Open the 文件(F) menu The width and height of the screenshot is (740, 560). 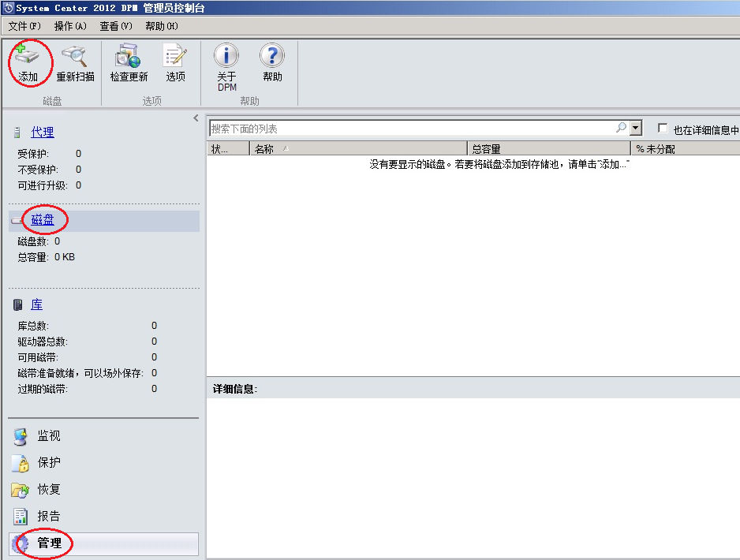pos(24,26)
